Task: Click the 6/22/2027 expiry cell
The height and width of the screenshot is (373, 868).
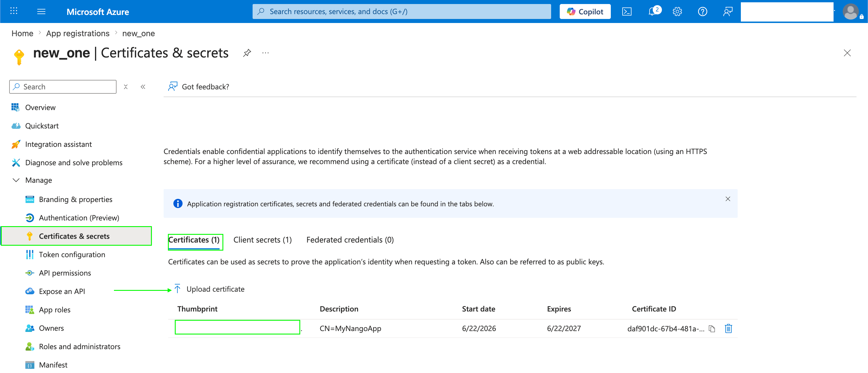Action: [563, 328]
